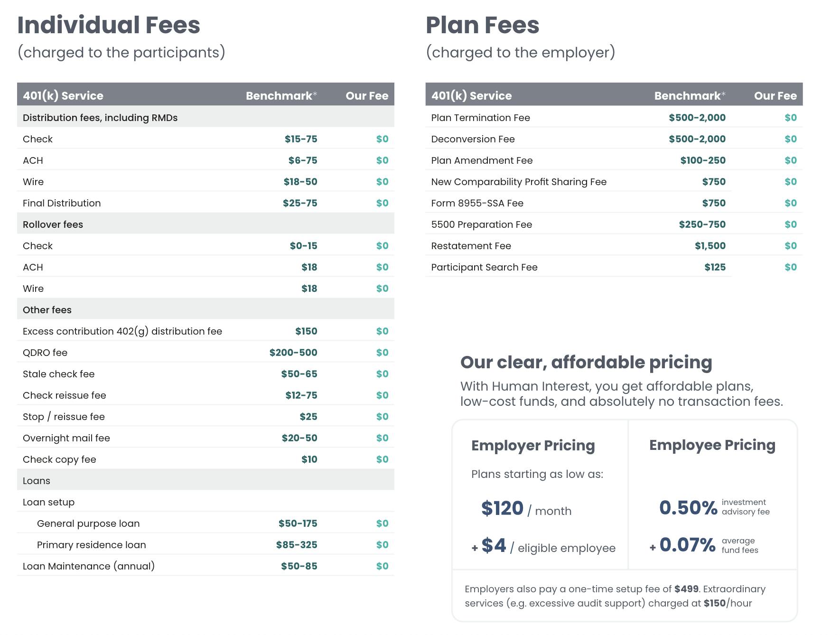
Task: Click the "$120 / month" price
Action: point(526,509)
